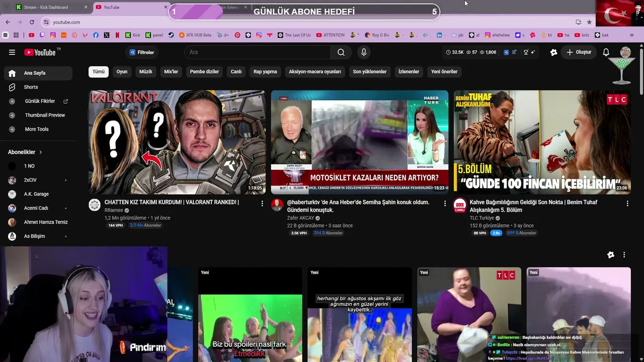Close the YouTube browser tab
The height and width of the screenshot is (362, 644).
coord(166,7)
